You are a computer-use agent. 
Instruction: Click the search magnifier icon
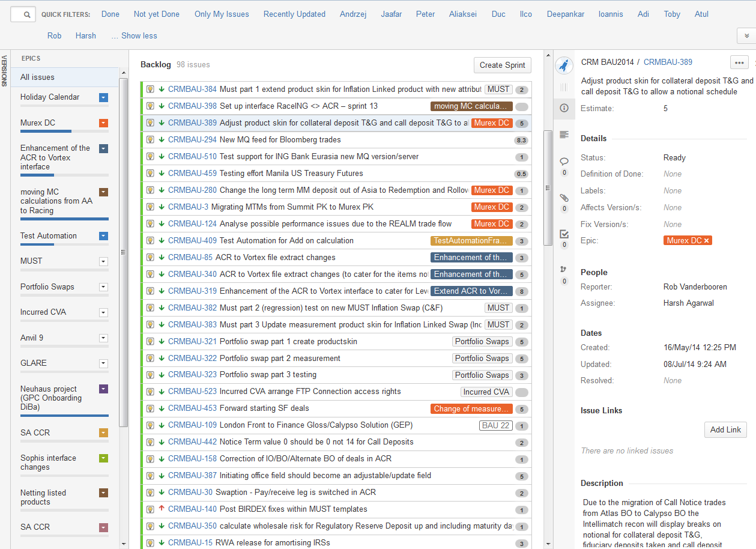[x=28, y=15]
